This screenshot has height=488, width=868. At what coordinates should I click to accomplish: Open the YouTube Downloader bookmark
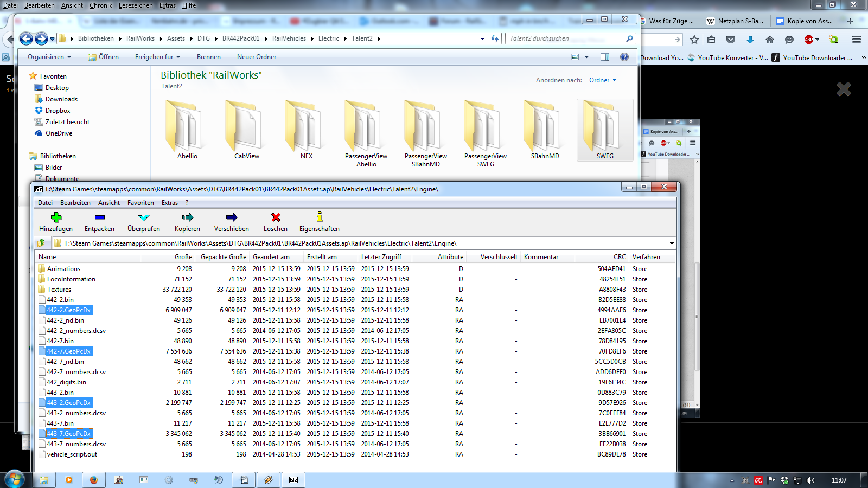812,58
